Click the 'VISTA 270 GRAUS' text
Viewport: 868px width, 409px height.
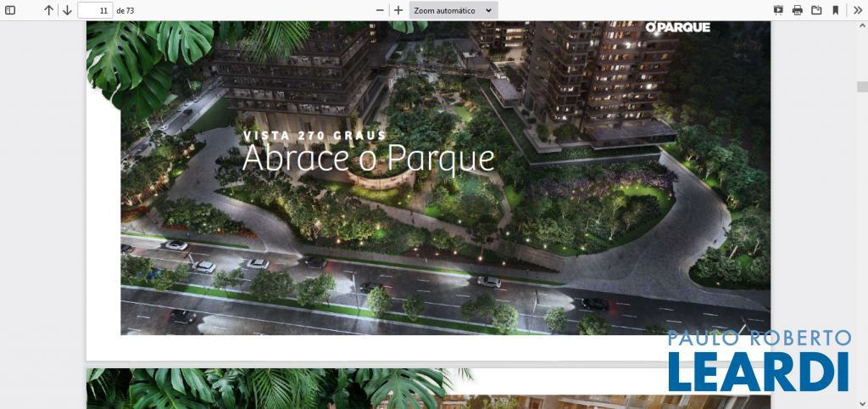click(314, 136)
